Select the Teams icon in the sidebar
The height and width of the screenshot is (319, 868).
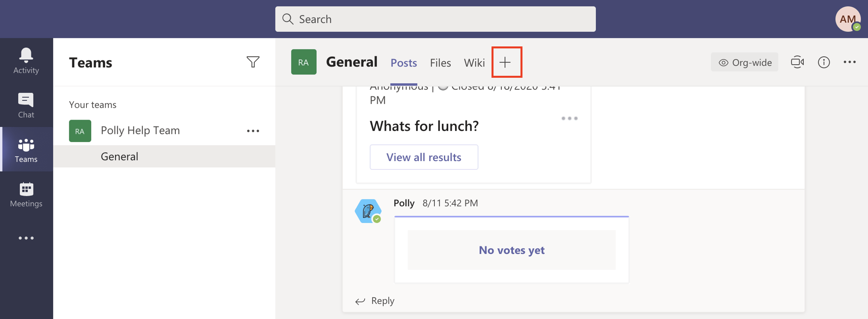(26, 150)
